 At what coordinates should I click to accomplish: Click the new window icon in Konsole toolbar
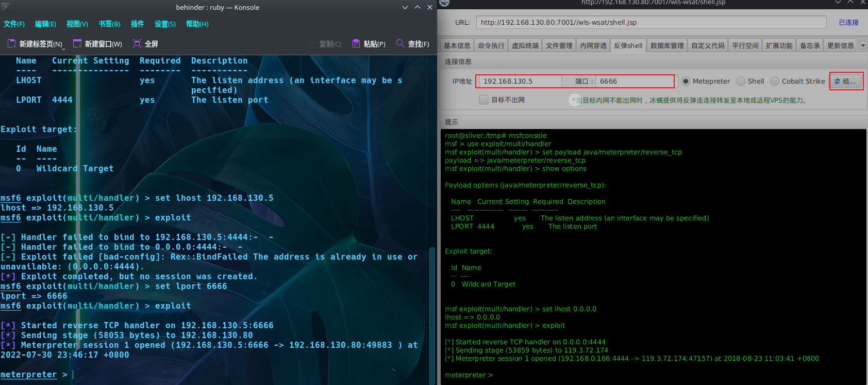coord(77,44)
